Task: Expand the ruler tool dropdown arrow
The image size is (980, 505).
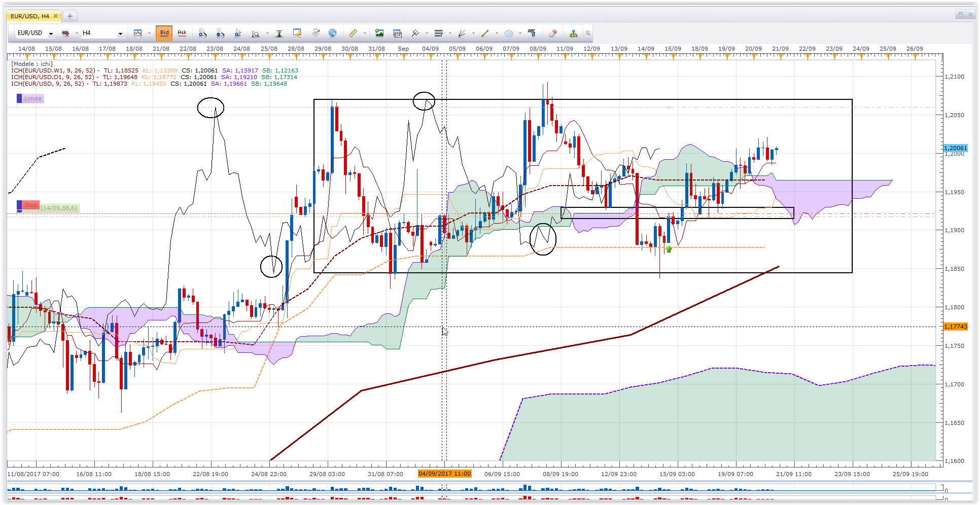Action: [365, 33]
